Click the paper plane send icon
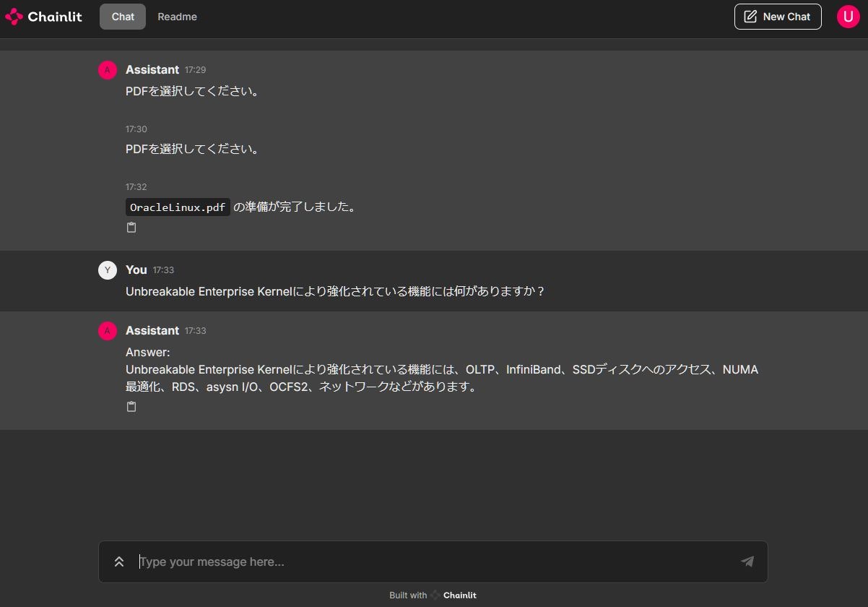Viewport: 868px width, 607px height. [x=747, y=561]
